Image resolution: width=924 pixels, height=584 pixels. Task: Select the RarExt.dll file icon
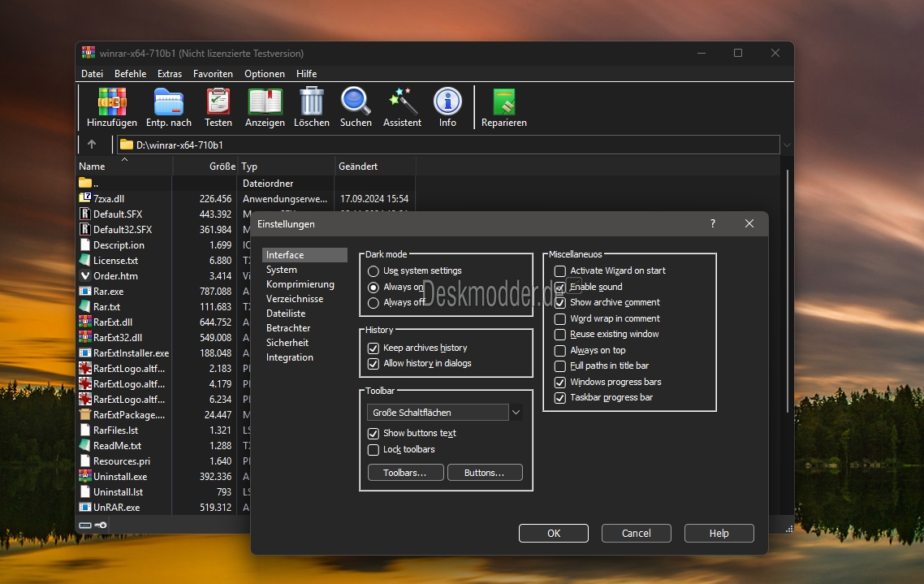pyautogui.click(x=85, y=322)
